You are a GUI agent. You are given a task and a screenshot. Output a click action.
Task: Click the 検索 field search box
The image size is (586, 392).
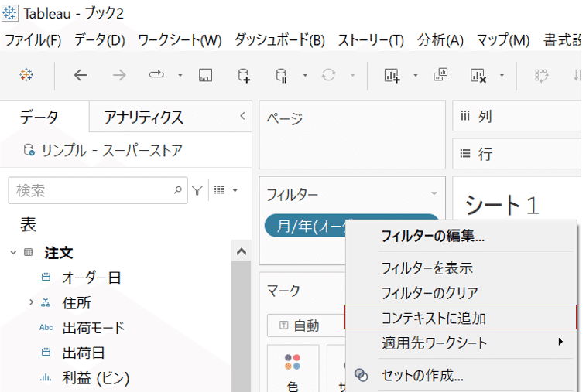[x=98, y=190]
